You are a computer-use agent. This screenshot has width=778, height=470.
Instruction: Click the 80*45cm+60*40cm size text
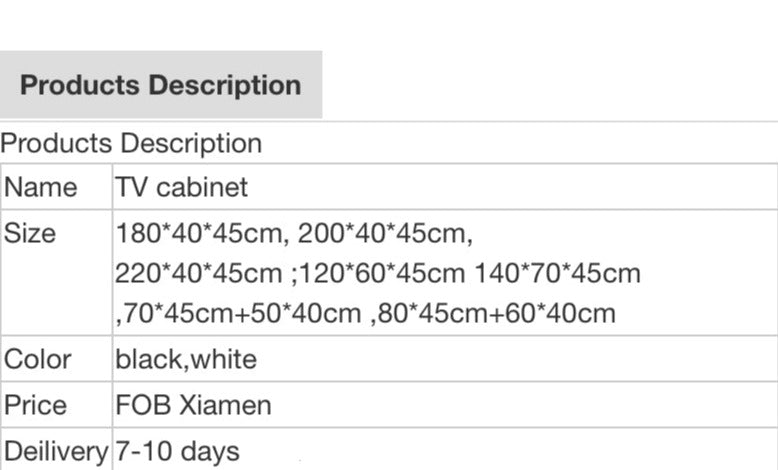tap(496, 314)
